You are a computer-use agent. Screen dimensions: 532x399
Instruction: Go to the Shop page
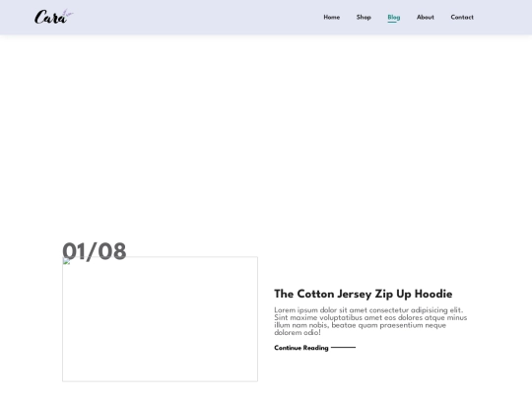tap(364, 17)
